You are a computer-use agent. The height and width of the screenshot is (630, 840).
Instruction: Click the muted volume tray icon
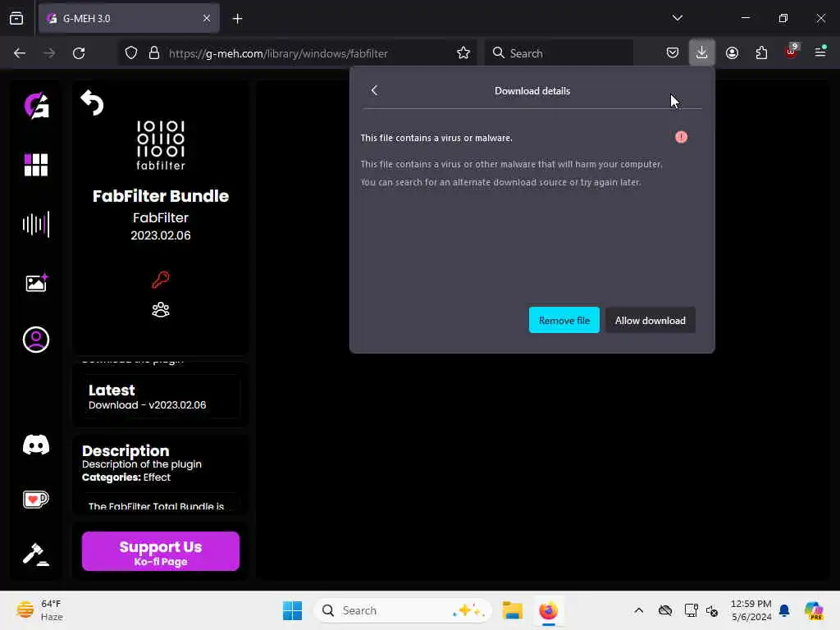tap(712, 610)
